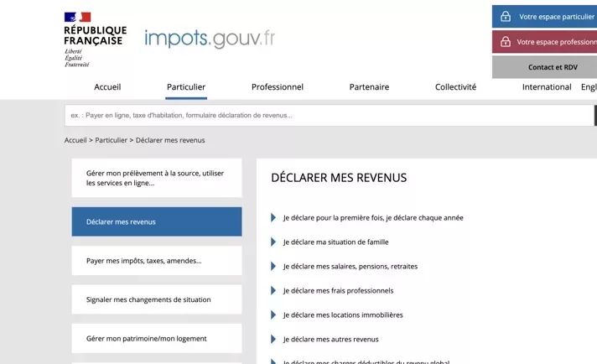The image size is (597, 364).
Task: Expand arrow beside Je déclare ma situation de famille
Action: coord(273,242)
